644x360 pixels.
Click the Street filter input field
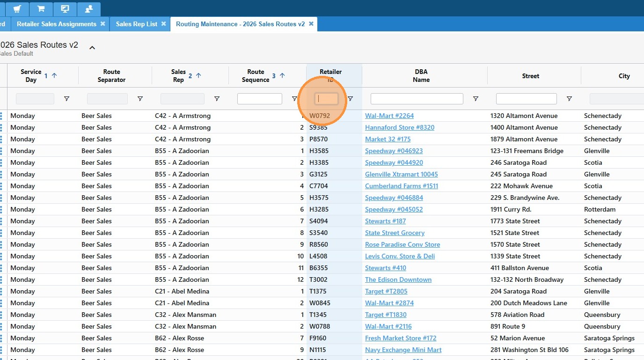pos(526,99)
